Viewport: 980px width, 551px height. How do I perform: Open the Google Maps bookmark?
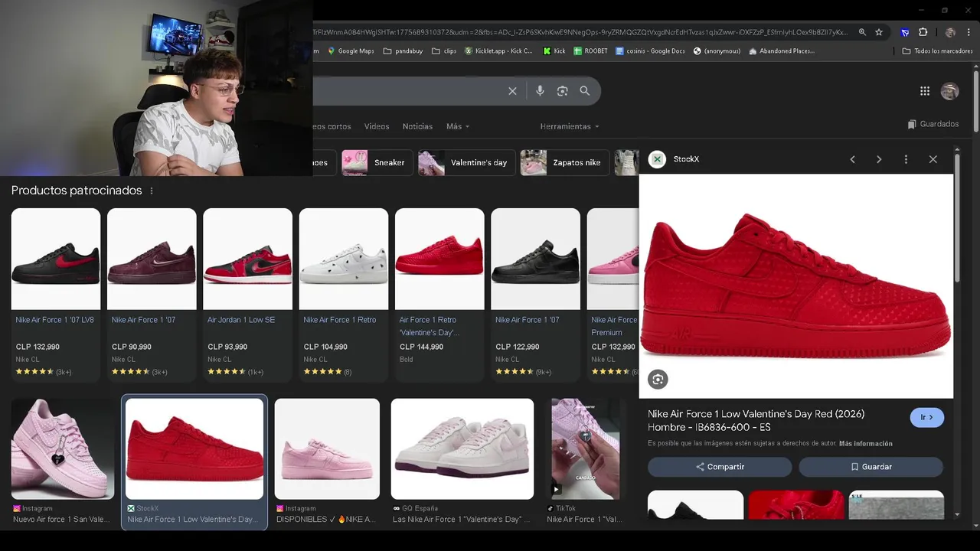(x=351, y=51)
